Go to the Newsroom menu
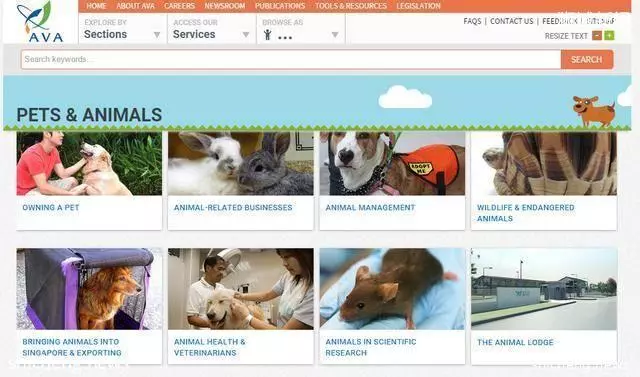The width and height of the screenshot is (640, 377). coord(224,6)
